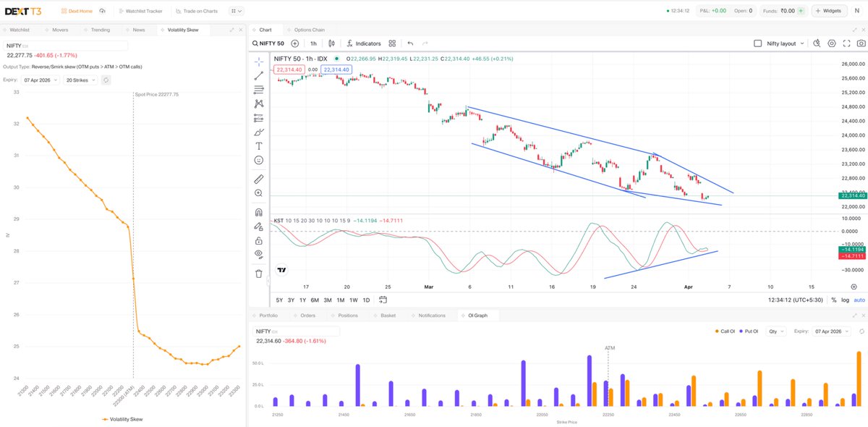
Task: Toggle stay-in-drawing-mode pencil lock
Action: 259,227
